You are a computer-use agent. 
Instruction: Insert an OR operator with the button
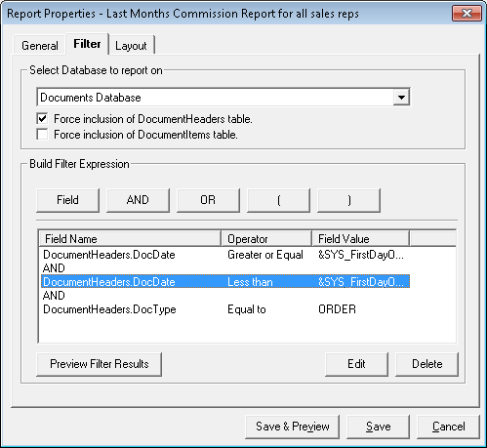coord(208,200)
